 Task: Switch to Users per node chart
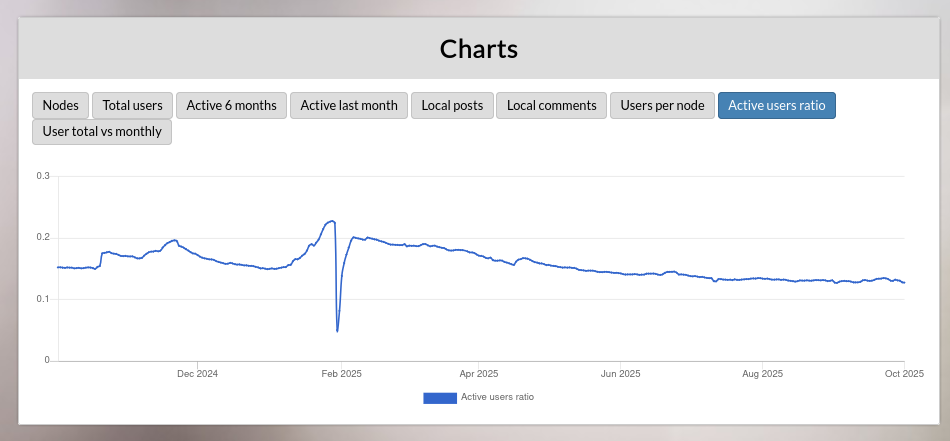click(662, 105)
